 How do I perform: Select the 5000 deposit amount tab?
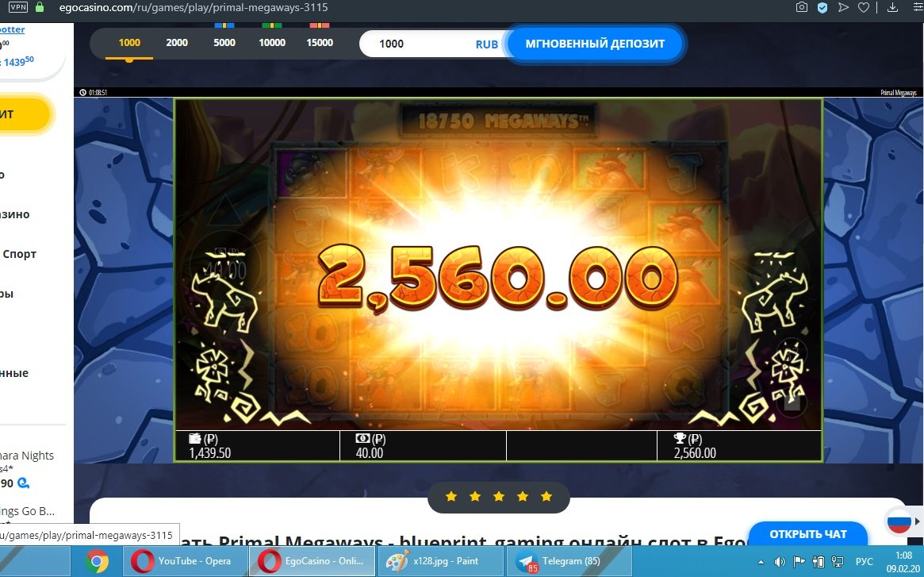click(x=224, y=43)
